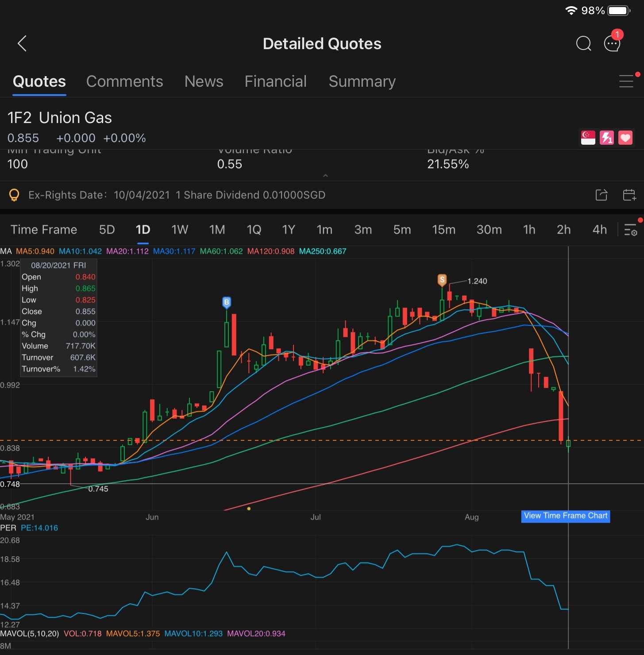Screen dimensions: 644x655
Task: Add event to calendar icon
Action: click(x=629, y=195)
